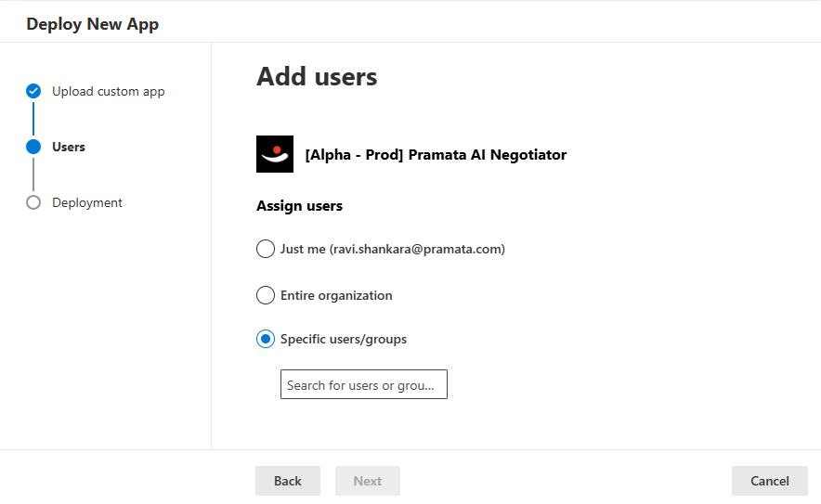This screenshot has height=504, width=821.
Task: Click the 'Deploy New App' title
Action: 93,24
